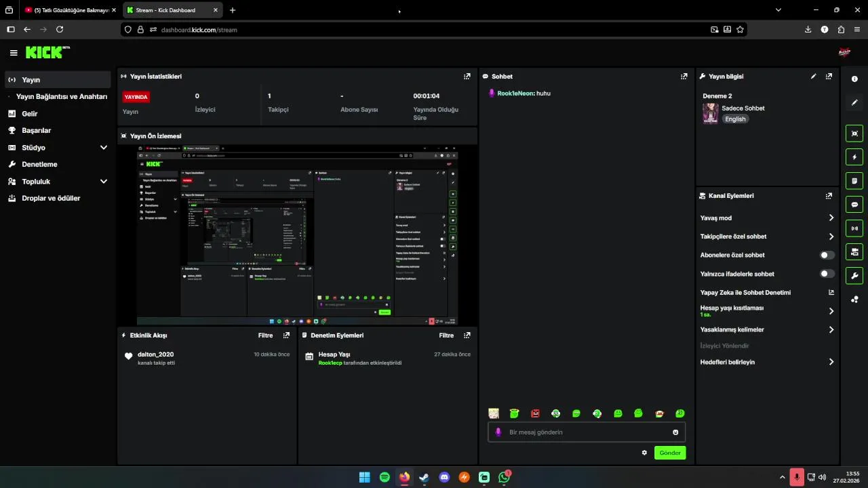Viewport: 868px width, 488px height.
Task: Open Spotify from the taskbar
Action: click(x=384, y=477)
